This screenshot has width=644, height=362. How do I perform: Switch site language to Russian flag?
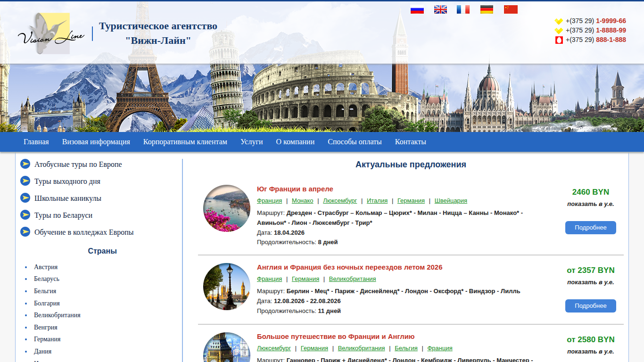click(417, 9)
